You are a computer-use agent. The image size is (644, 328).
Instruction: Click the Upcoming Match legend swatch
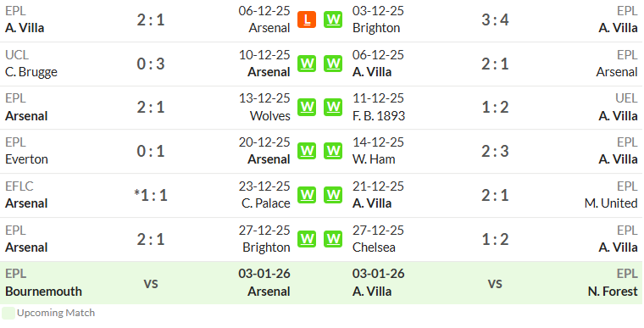8,313
